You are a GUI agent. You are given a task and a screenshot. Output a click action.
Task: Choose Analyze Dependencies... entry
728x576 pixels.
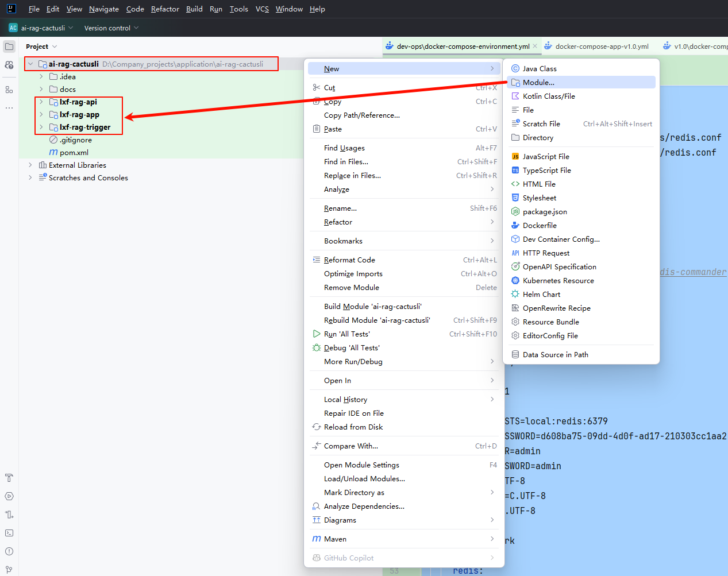coord(404,506)
